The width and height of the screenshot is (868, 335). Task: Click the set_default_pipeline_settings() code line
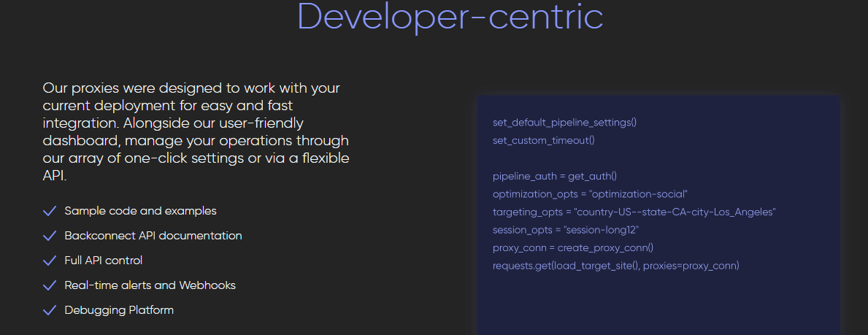tap(564, 122)
